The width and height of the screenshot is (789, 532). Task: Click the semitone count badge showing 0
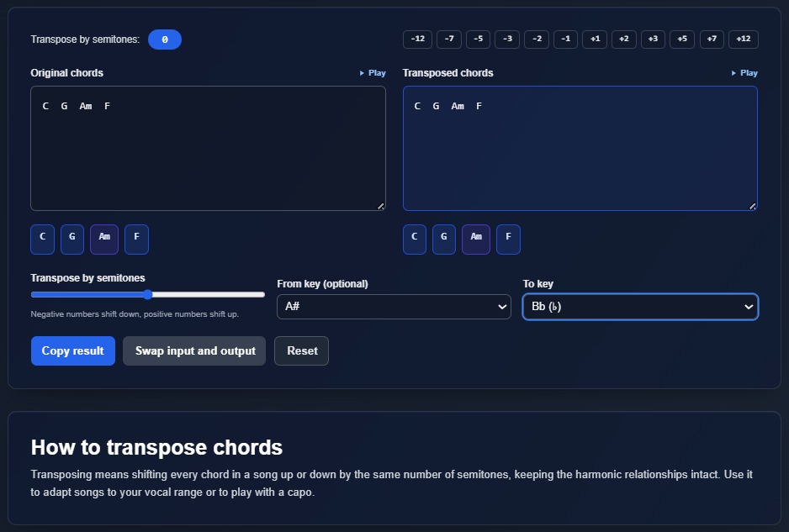pos(165,39)
